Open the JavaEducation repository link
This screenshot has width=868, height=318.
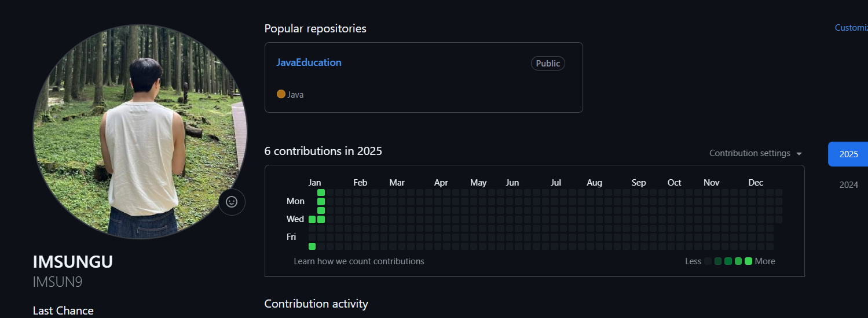pos(309,62)
